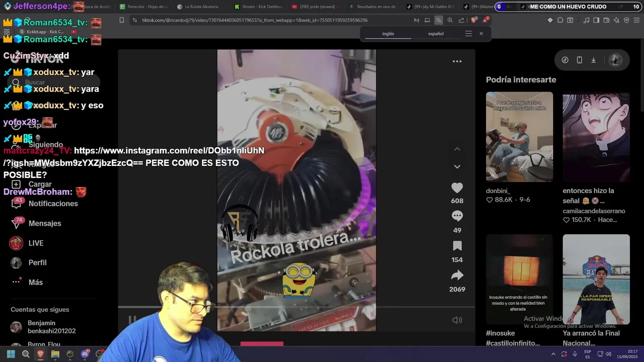Open File Explorer on the taskbar
This screenshot has width=644, height=362.
(55, 354)
